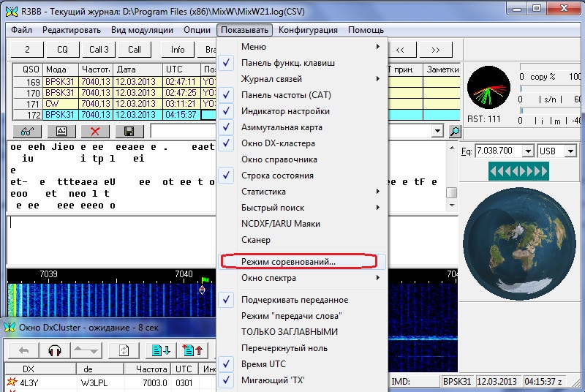Enable "ТОЛЬКО ЗАГЛАВНЫМИ" option

coord(290,332)
